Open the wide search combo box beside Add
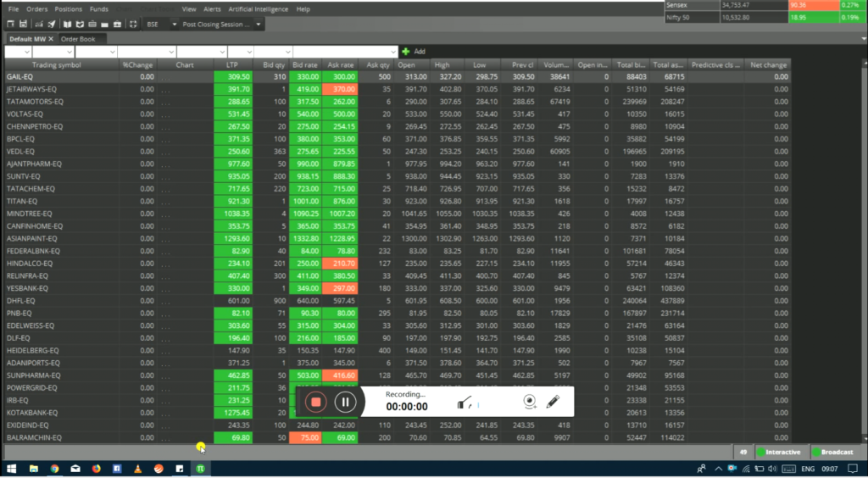This screenshot has height=478, width=868. coord(345,52)
